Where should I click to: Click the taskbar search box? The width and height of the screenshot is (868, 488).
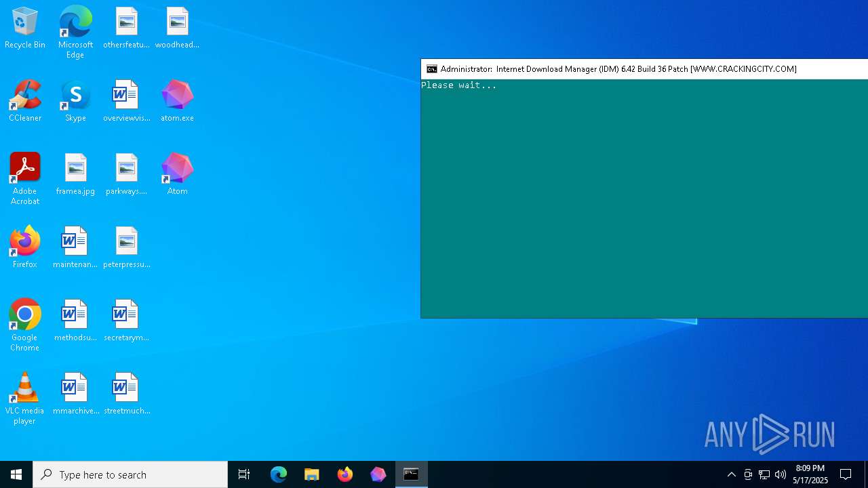130,474
